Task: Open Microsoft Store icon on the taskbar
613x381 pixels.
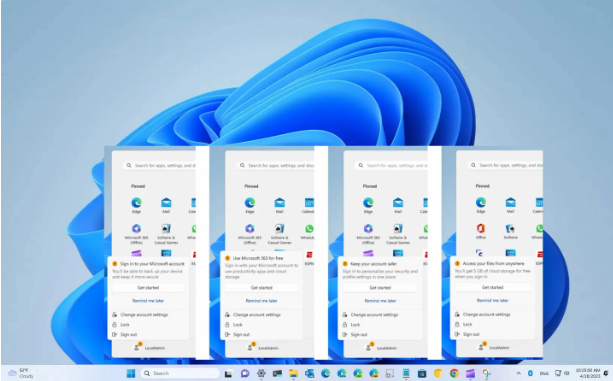Action: click(x=422, y=373)
